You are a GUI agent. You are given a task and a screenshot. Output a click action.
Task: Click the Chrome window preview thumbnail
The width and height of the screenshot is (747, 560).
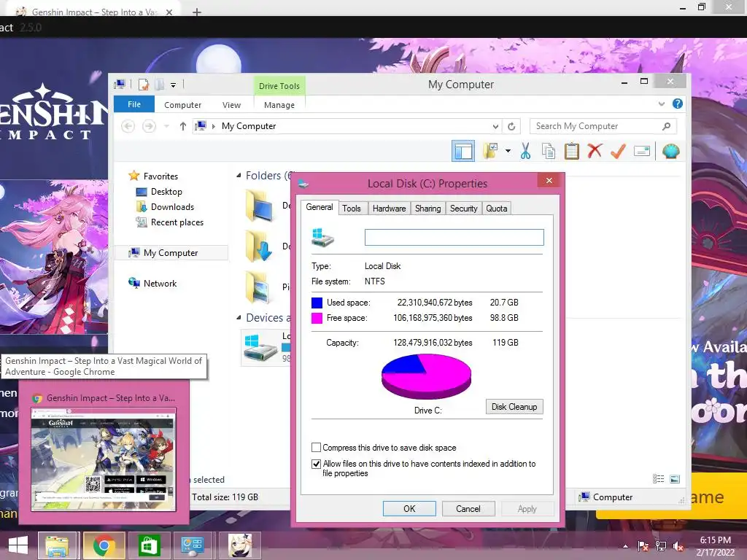(x=104, y=459)
